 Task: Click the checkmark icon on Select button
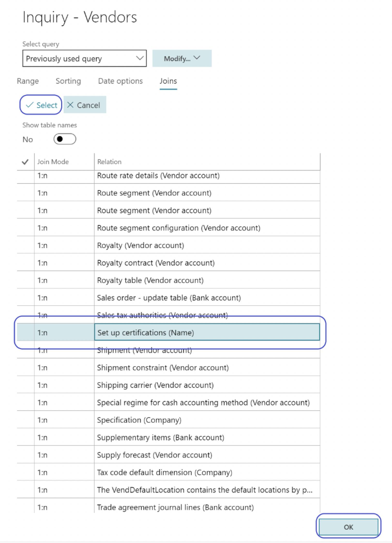tap(30, 105)
